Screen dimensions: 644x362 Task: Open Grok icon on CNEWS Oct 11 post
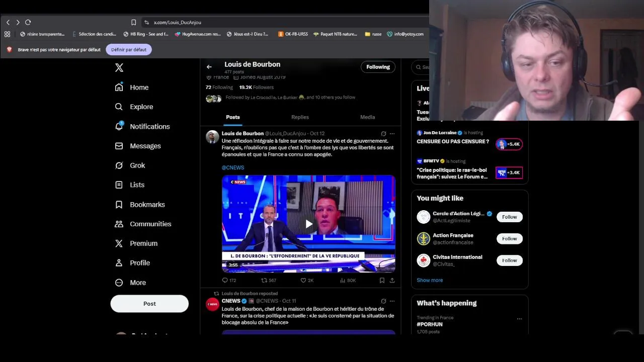pyautogui.click(x=383, y=301)
